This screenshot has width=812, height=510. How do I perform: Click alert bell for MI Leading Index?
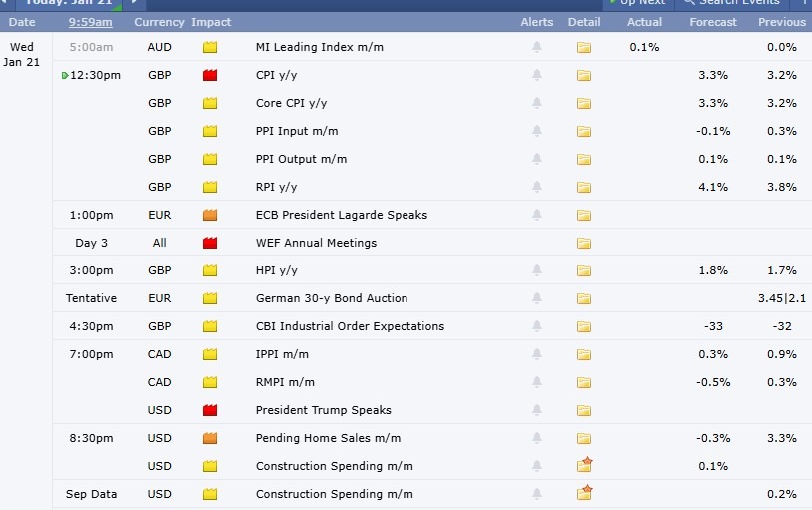click(x=537, y=47)
